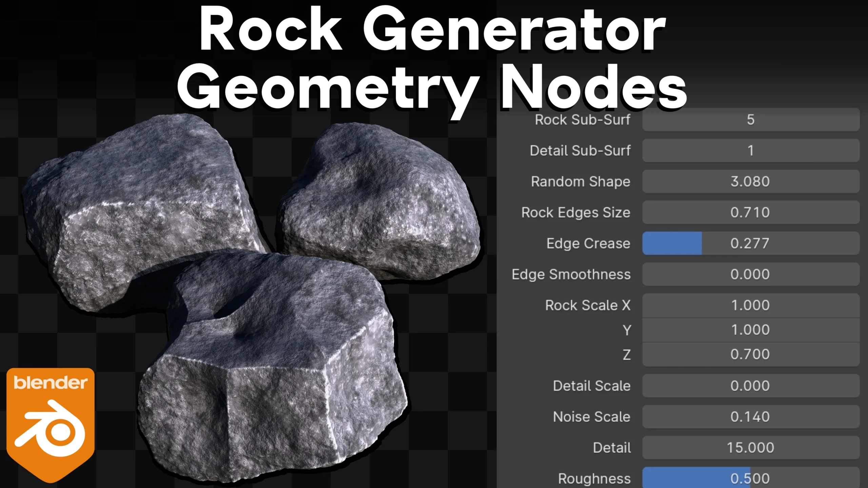
Task: Edit the Rock Sub-Surf value
Action: point(751,119)
